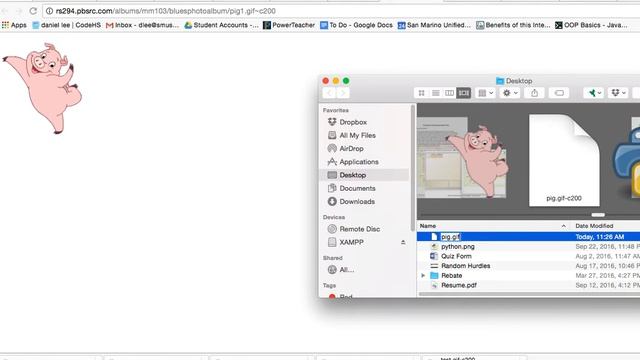The width and height of the screenshot is (640, 360).
Task: Switch Finder to Cover Flow view
Action: [x=464, y=93]
